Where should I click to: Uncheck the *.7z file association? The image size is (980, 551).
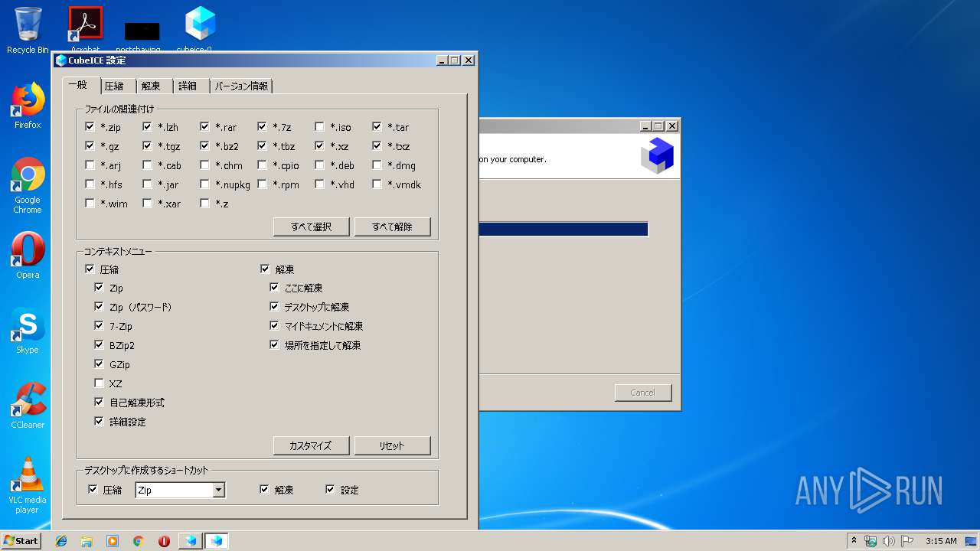click(x=263, y=127)
